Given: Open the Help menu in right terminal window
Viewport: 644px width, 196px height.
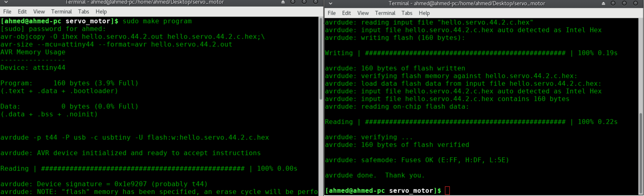Looking at the screenshot, I should click(424, 13).
